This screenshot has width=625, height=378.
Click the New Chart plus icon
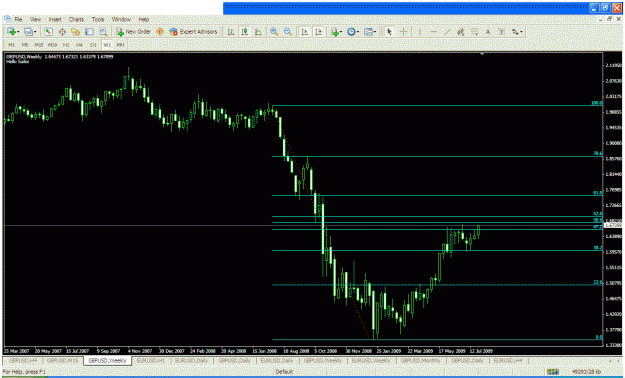pos(11,32)
